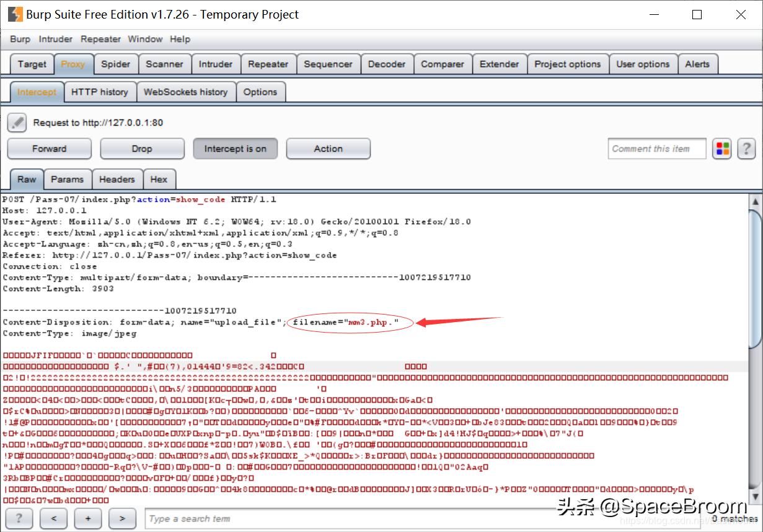Go to previous search match with < button
763x532 pixels.
click(x=54, y=518)
